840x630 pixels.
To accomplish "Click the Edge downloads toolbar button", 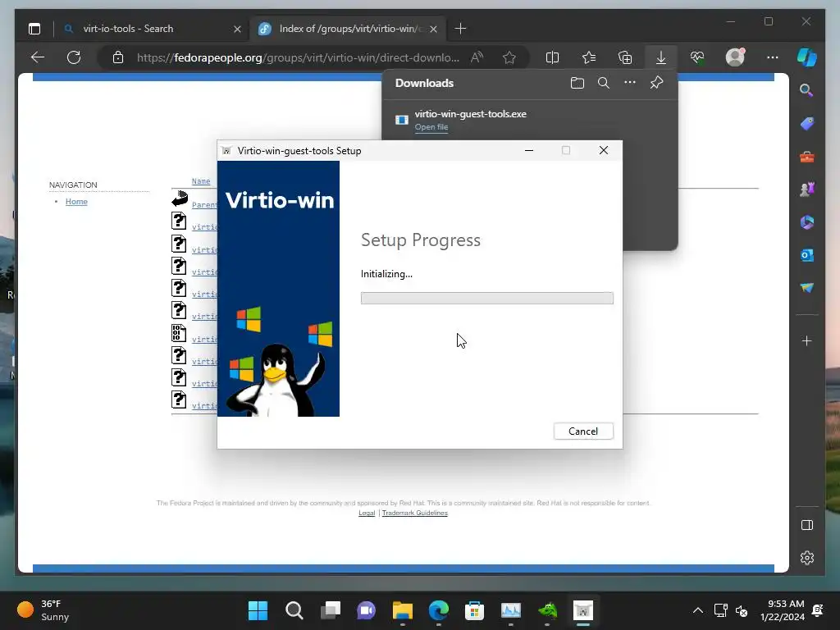I will (661, 57).
